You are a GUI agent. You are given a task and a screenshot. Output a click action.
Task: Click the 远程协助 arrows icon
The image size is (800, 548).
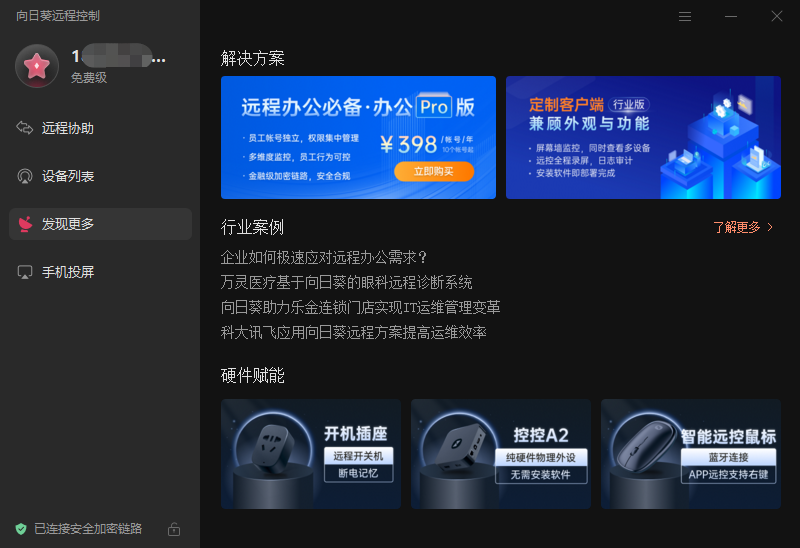(25, 128)
